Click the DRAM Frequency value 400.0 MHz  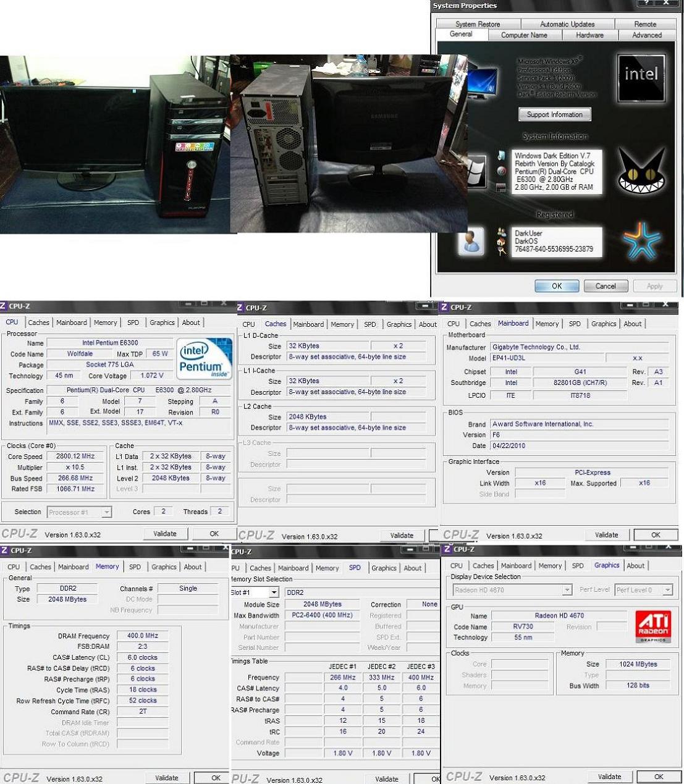143,636
